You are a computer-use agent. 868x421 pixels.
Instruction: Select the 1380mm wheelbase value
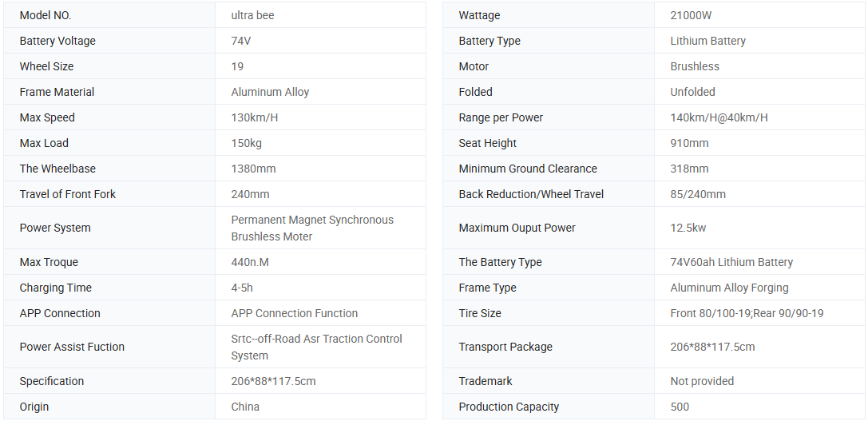click(x=253, y=169)
